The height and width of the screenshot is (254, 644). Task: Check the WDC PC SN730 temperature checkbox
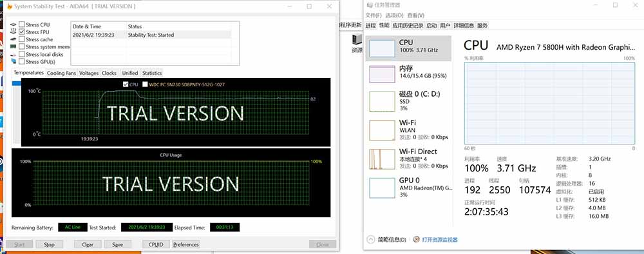coord(145,84)
